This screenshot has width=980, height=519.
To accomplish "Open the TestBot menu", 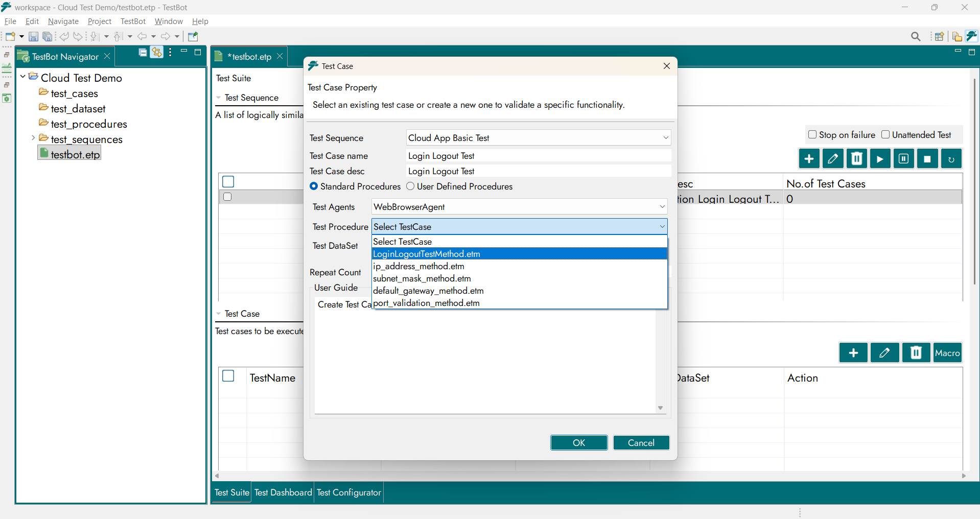I will [133, 21].
